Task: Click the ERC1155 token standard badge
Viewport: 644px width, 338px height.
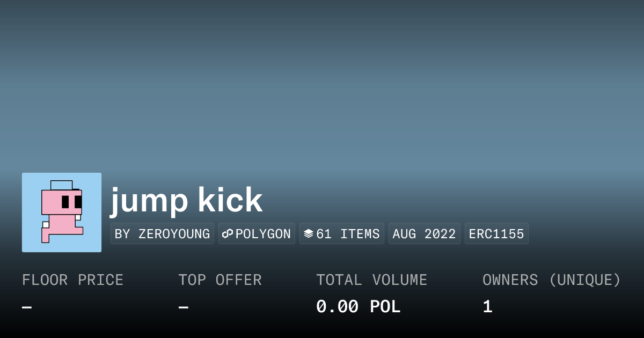Action: (496, 234)
